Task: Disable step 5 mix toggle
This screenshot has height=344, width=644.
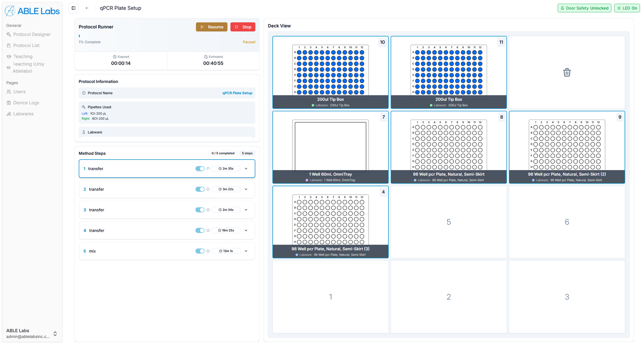Action: tap(200, 251)
